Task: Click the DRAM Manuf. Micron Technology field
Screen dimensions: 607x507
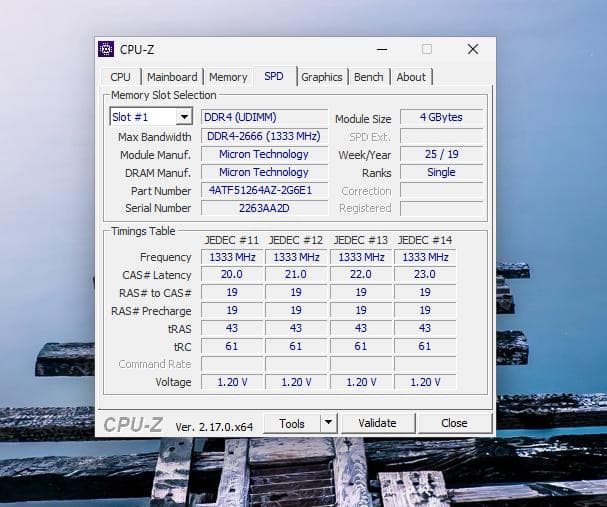Action: (x=264, y=172)
